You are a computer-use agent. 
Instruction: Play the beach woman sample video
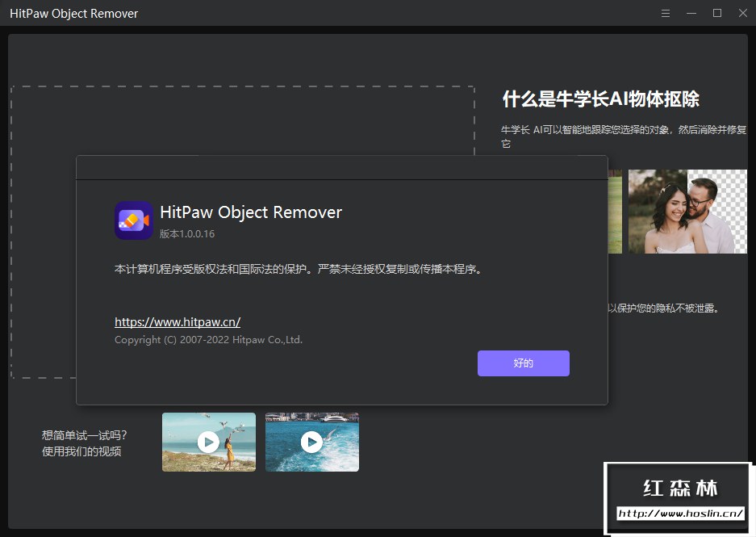[209, 442]
